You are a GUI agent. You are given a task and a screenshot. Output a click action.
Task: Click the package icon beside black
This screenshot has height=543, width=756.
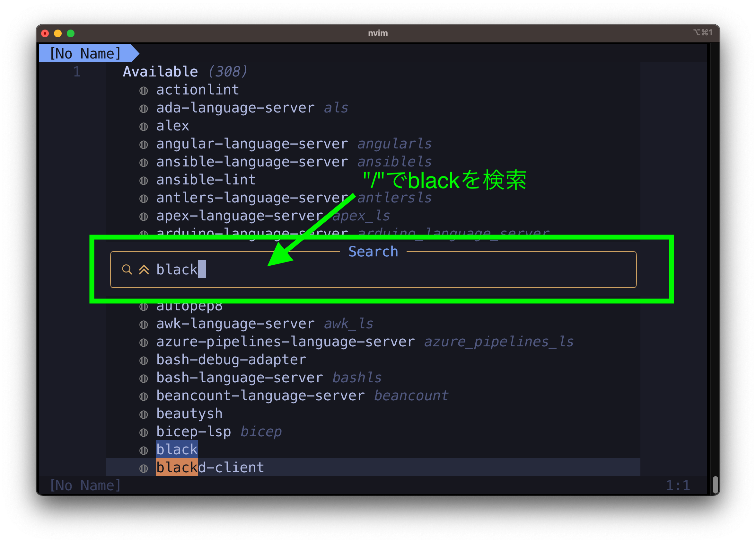[x=143, y=451]
